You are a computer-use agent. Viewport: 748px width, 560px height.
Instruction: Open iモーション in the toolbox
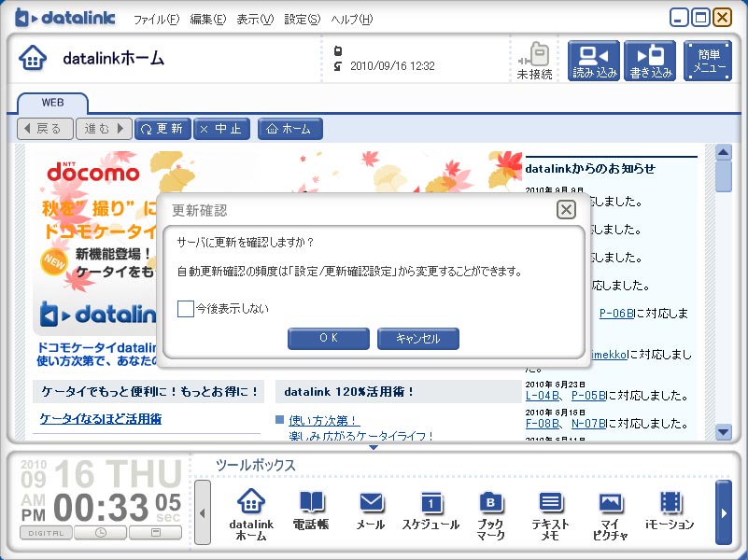[670, 511]
